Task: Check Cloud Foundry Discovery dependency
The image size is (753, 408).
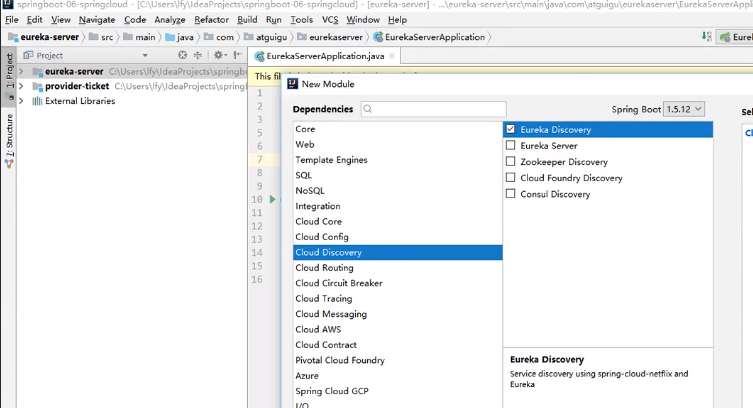Action: pos(510,178)
